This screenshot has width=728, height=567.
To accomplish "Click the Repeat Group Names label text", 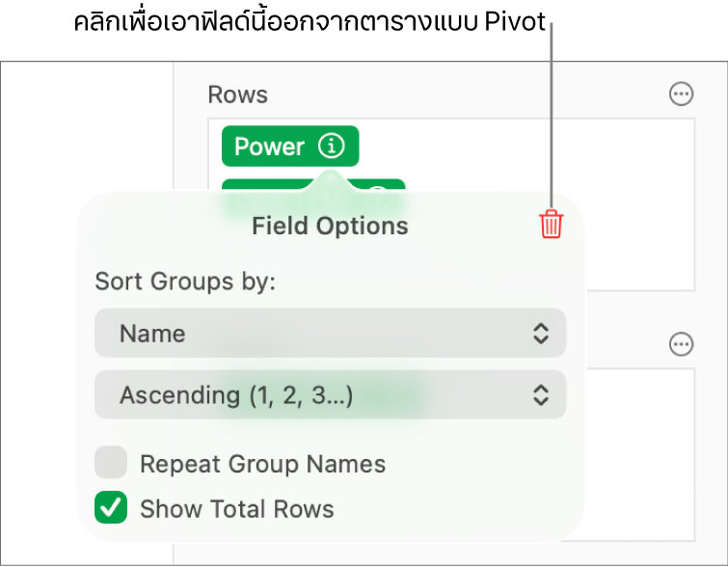I will pos(262,464).
